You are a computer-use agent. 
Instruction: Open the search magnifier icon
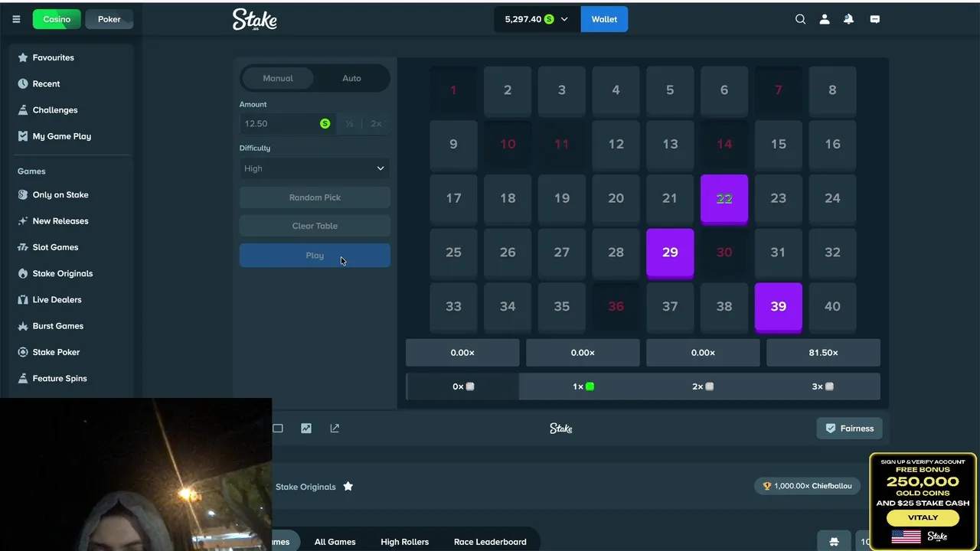pyautogui.click(x=800, y=19)
